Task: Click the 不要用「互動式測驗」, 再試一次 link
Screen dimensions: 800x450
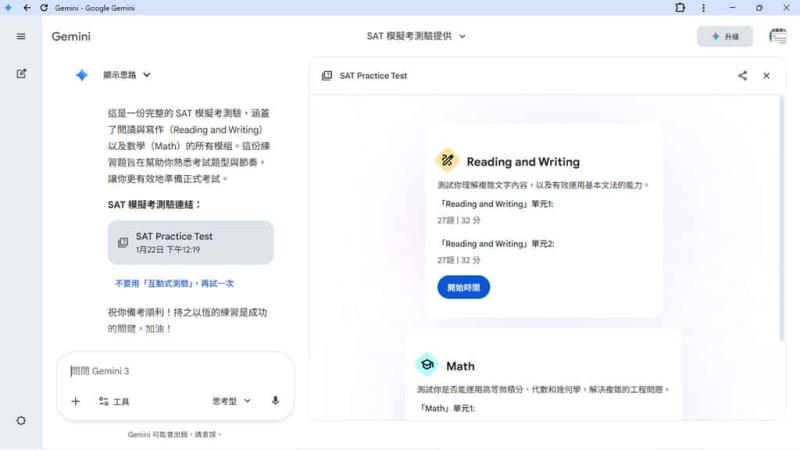Action: [174, 283]
